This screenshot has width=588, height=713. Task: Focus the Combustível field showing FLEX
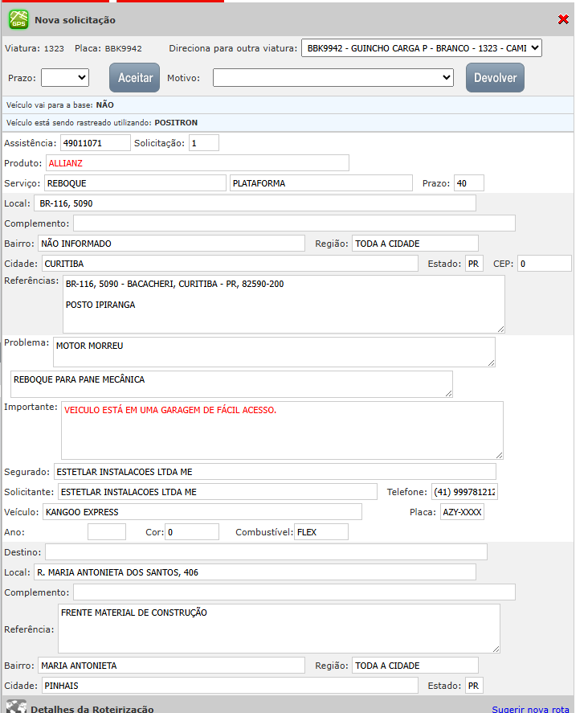point(321,532)
